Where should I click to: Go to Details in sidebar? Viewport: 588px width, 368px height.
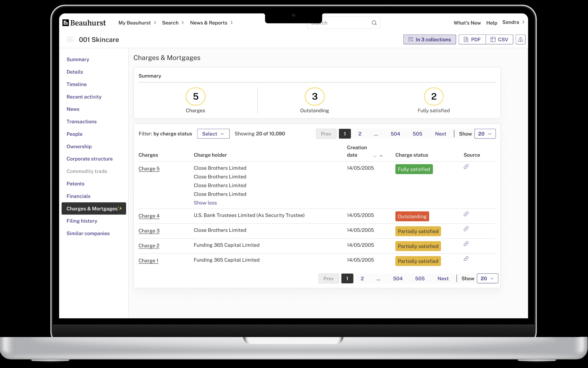click(x=75, y=72)
